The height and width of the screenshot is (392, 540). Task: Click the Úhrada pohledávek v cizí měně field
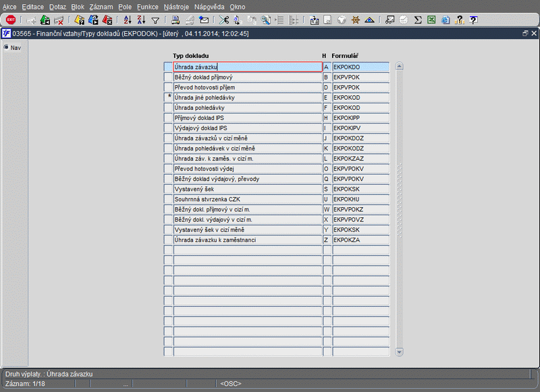(x=248, y=148)
